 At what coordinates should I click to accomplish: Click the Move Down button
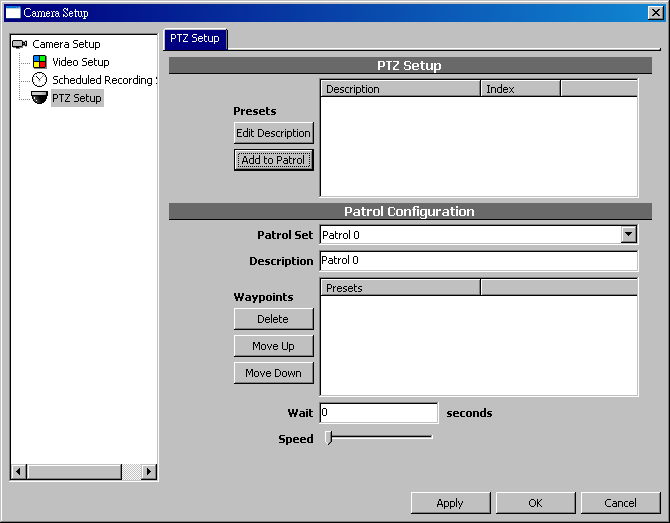[x=273, y=373]
